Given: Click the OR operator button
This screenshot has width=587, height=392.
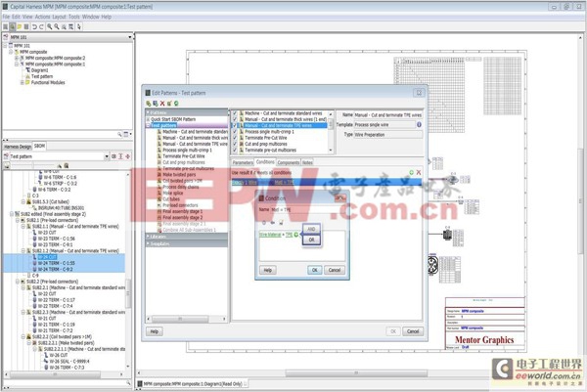Looking at the screenshot, I should click(x=311, y=240).
